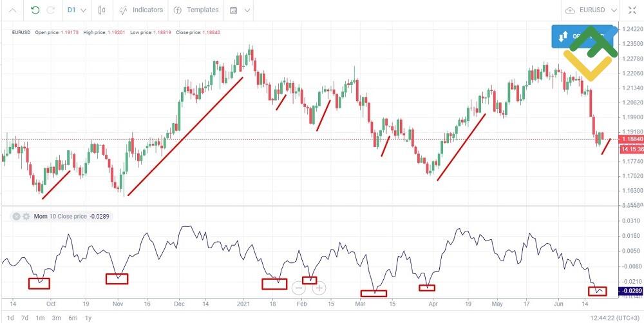Click the cloud icon beside EURUSD

pyautogui.click(x=570, y=10)
